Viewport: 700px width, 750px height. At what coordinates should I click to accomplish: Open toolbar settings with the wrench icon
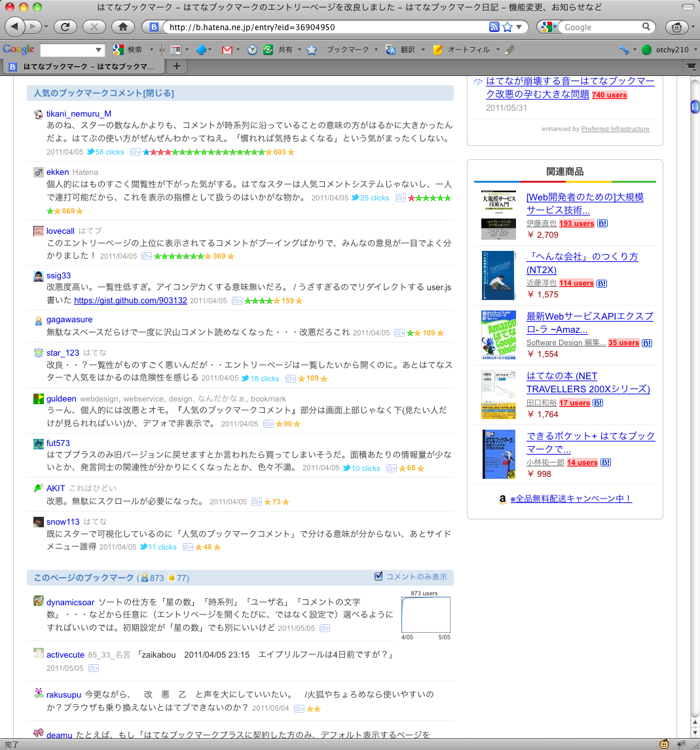coord(624,49)
